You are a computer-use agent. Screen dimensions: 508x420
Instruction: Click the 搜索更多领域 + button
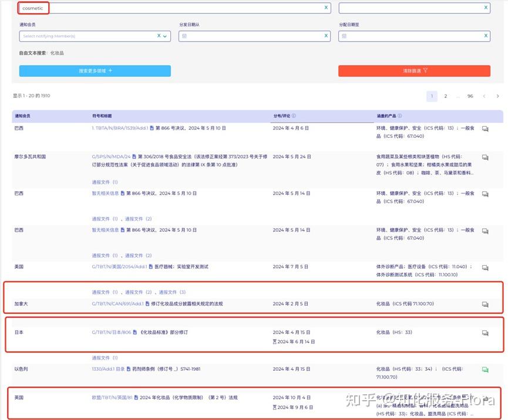point(95,70)
